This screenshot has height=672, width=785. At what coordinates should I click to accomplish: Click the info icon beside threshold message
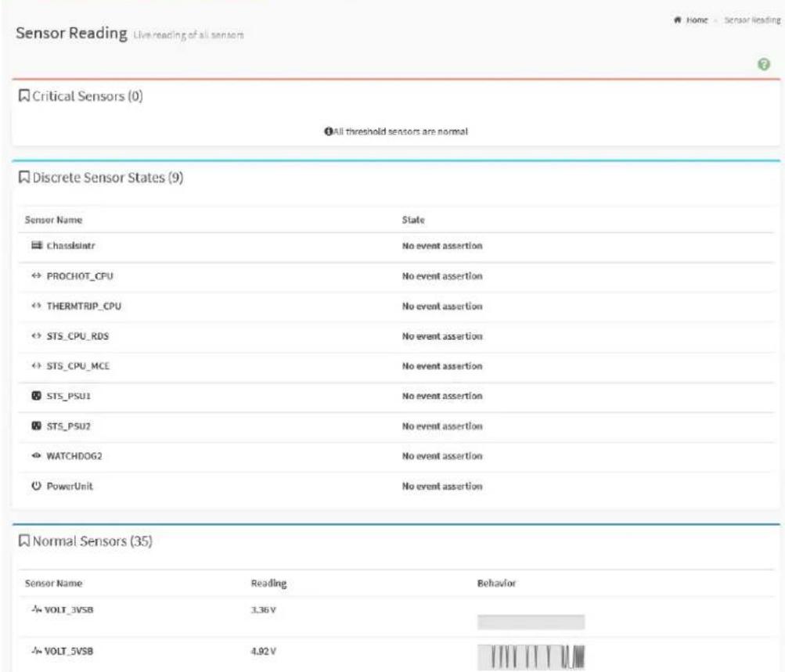tap(329, 131)
